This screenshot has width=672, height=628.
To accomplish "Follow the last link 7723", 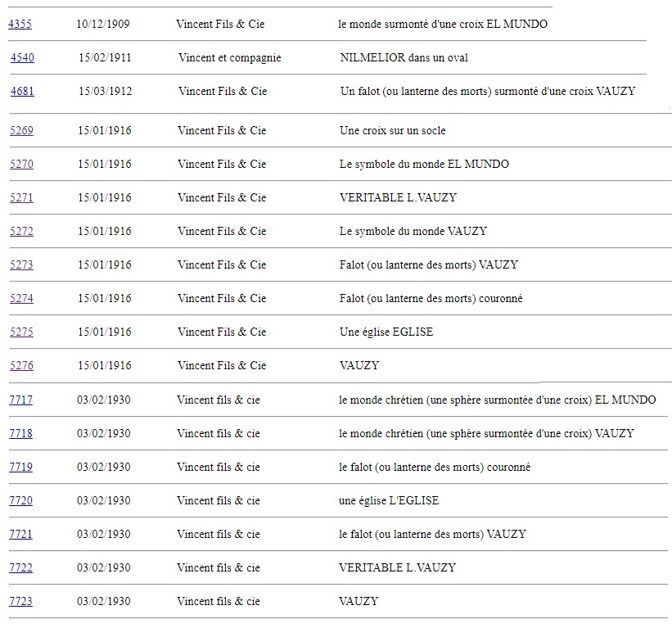I will [20, 601].
